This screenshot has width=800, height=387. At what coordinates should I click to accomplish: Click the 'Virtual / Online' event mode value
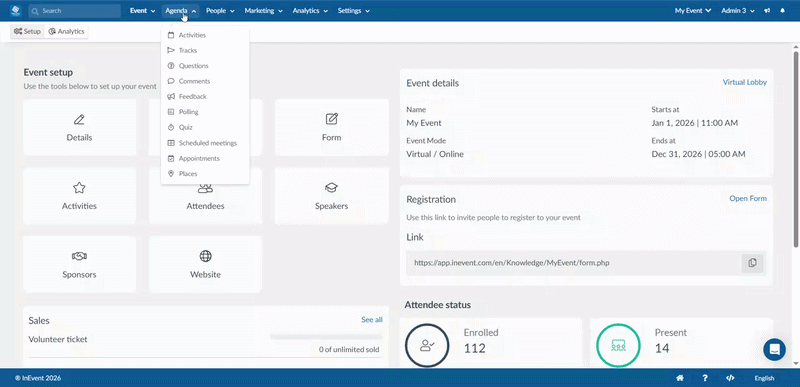click(435, 154)
